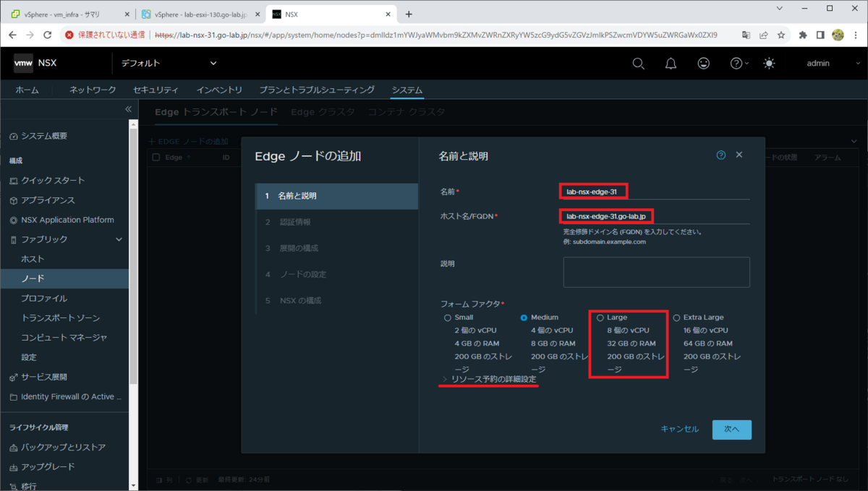Collapse the ファブリック tree section
The image size is (868, 491).
[119, 239]
